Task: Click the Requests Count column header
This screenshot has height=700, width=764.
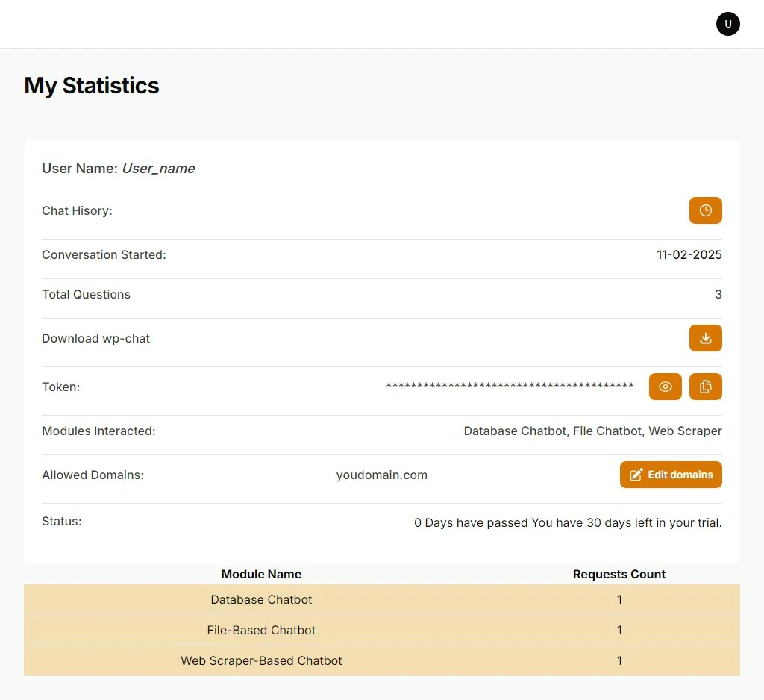Action: tap(619, 574)
